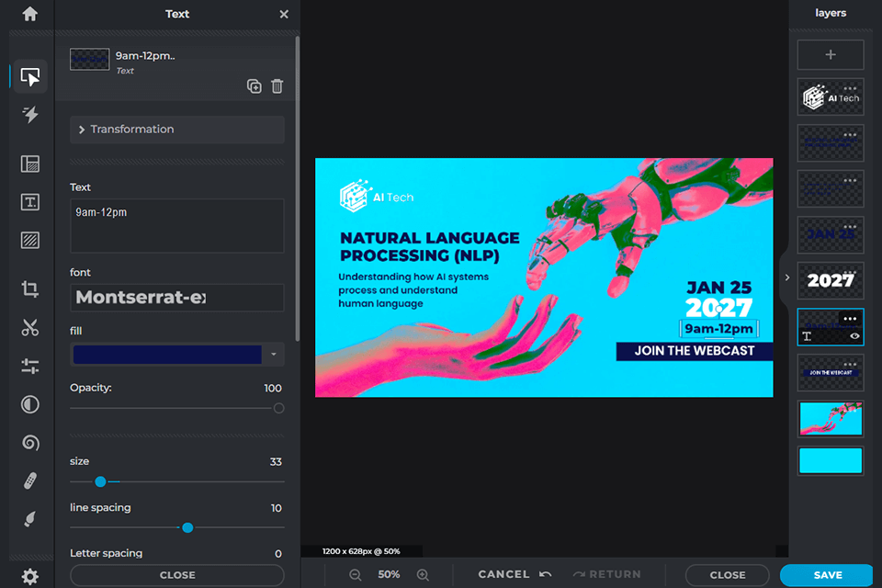Open the Montserrat font selector
Image resolution: width=882 pixels, height=588 pixels.
(x=177, y=298)
